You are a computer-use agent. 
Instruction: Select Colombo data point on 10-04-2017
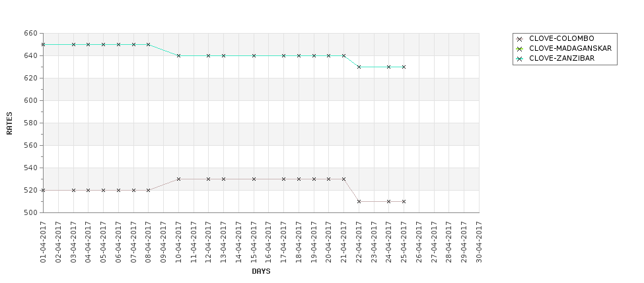pos(178,179)
